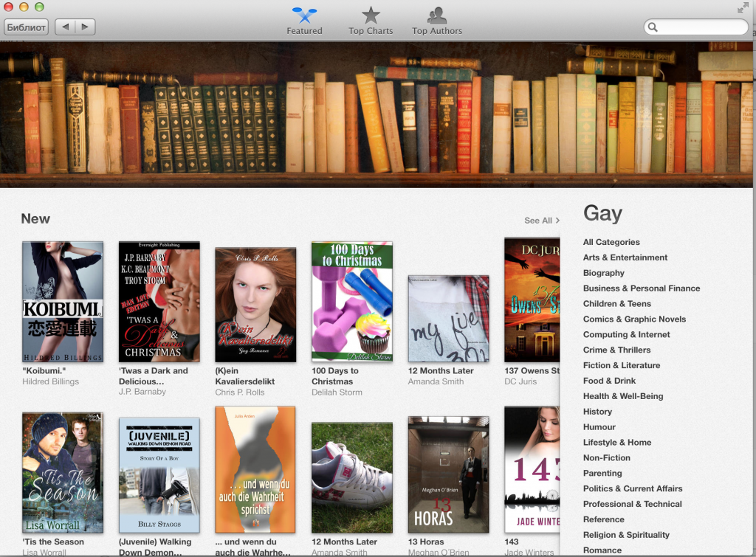Click author name Chris P. Rolls
This screenshot has width=756, height=557.
tap(240, 392)
